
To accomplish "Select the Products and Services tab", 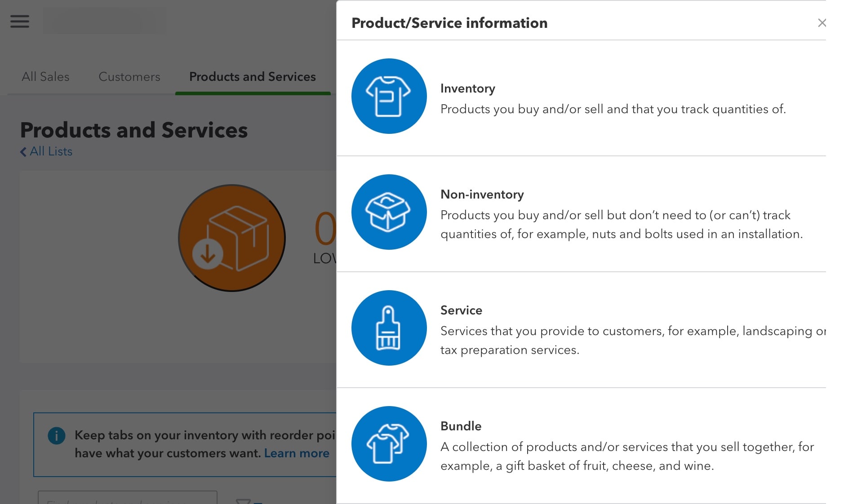I will point(253,77).
